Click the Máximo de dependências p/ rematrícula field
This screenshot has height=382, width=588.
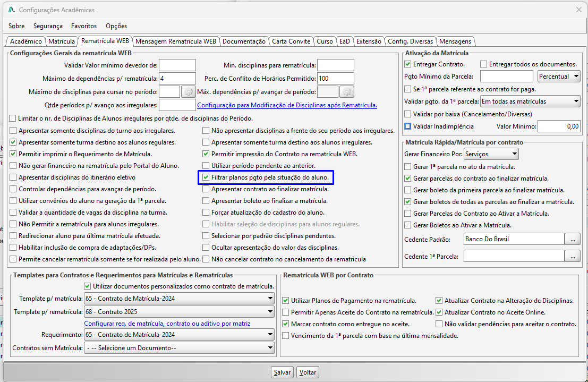tap(177, 79)
